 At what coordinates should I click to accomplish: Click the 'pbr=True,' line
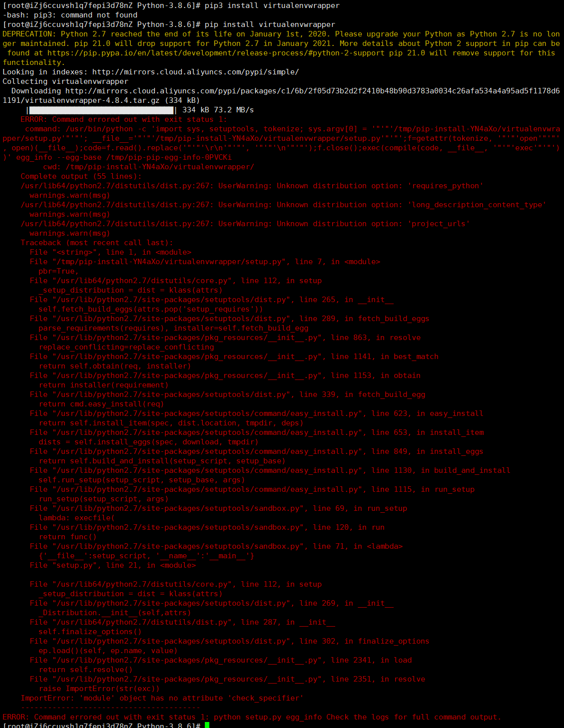pos(58,271)
